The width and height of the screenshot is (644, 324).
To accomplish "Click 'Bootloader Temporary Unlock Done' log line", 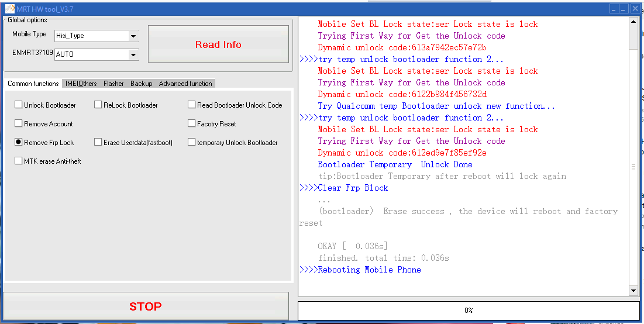I will coord(395,164).
